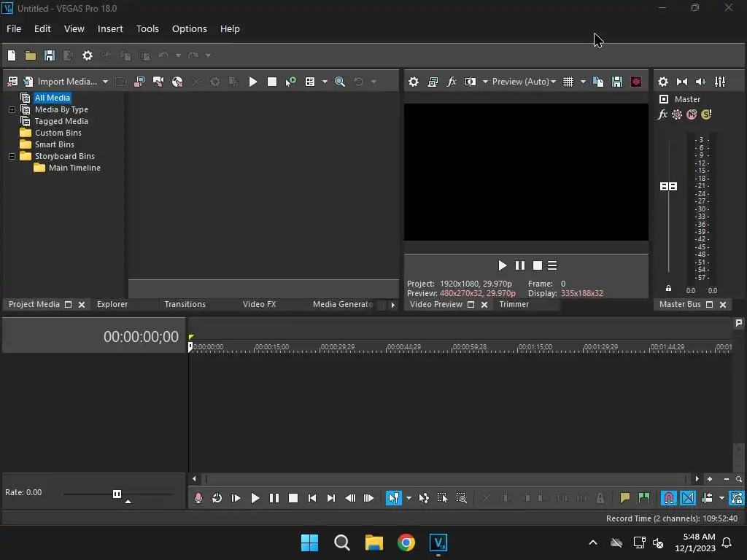Open the Options menu
Image resolution: width=747 pixels, height=560 pixels.
[x=190, y=29]
